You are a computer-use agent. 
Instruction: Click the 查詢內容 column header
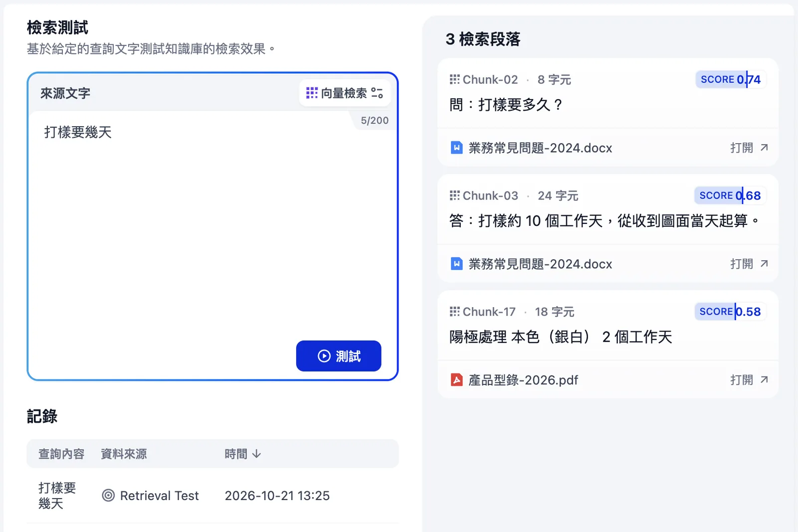[61, 454]
